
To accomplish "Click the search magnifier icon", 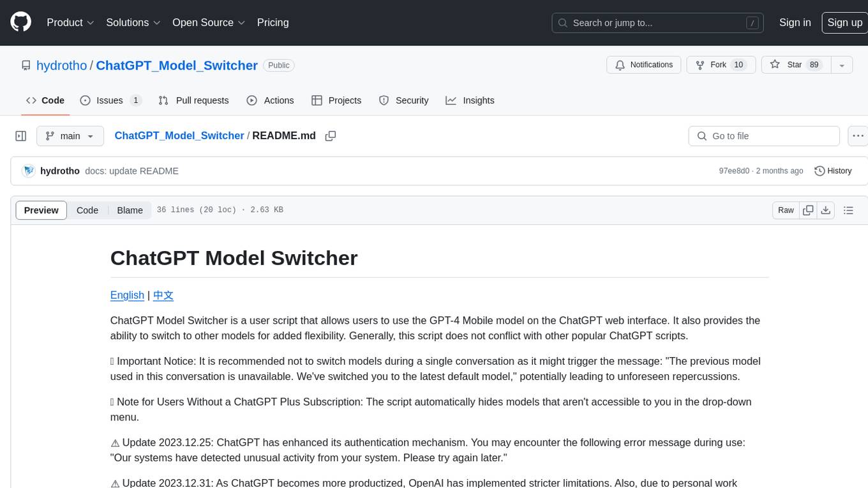I will (x=563, y=23).
